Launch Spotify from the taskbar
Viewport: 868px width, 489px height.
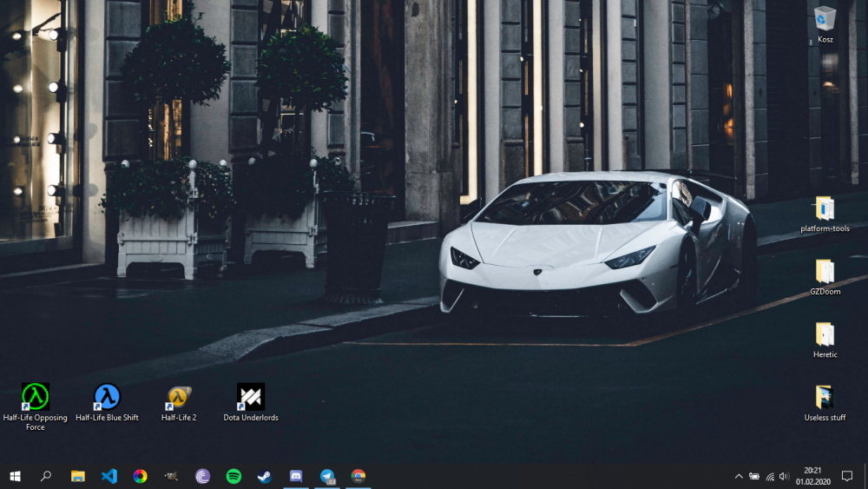coord(233,476)
